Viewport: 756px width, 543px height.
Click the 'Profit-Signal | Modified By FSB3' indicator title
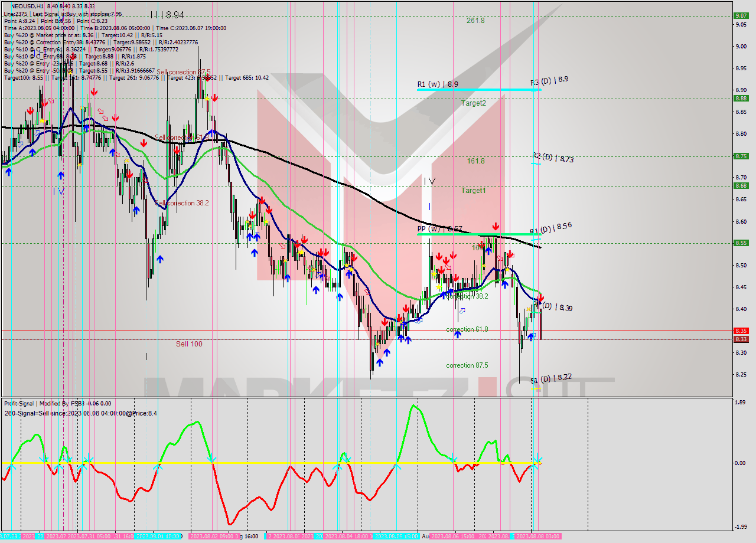(x=45, y=403)
